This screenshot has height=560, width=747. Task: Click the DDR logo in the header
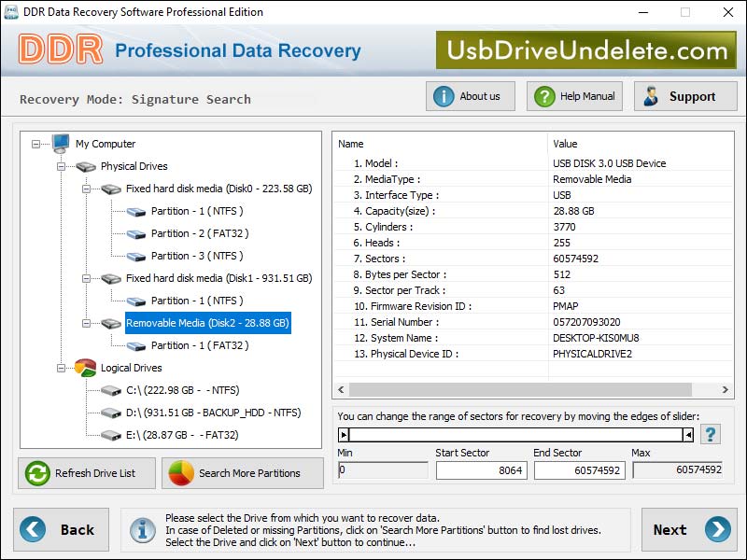coord(61,49)
